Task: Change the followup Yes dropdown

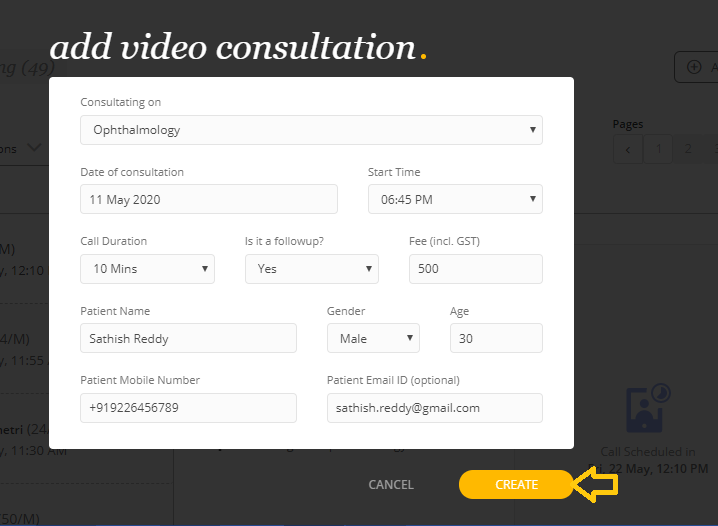Action: 311,269
